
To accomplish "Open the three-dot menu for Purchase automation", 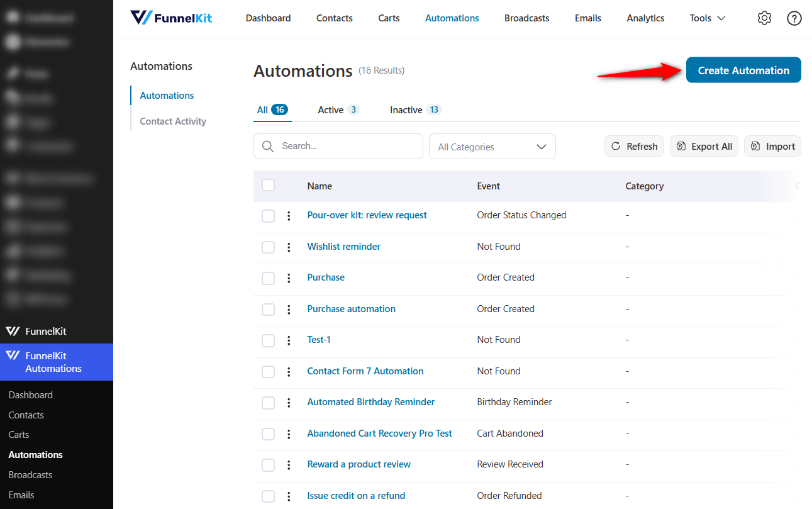I will point(289,310).
